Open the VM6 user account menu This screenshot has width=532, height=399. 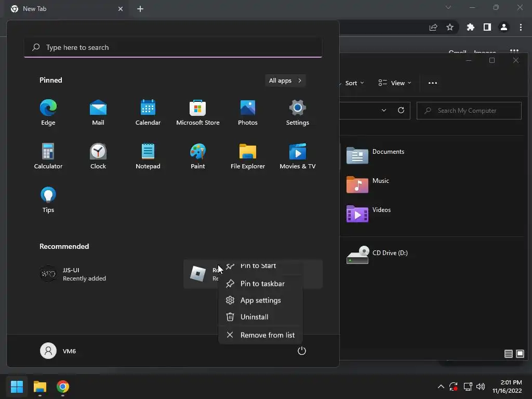tap(58, 351)
